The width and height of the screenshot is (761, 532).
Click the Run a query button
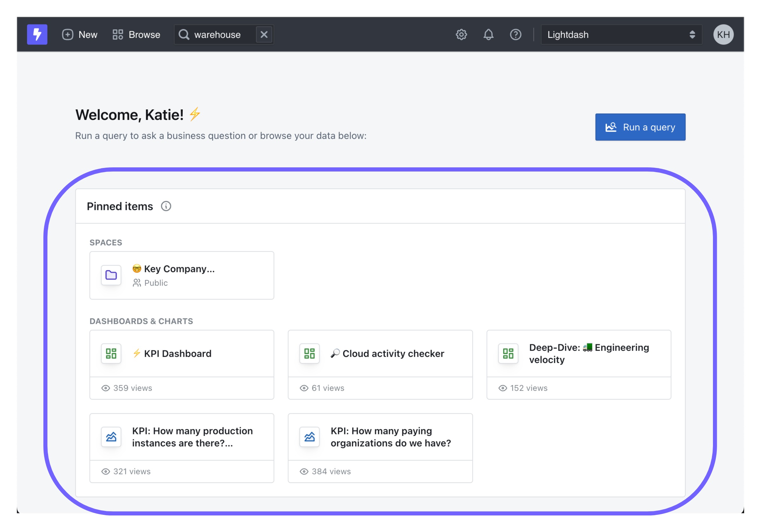point(641,127)
